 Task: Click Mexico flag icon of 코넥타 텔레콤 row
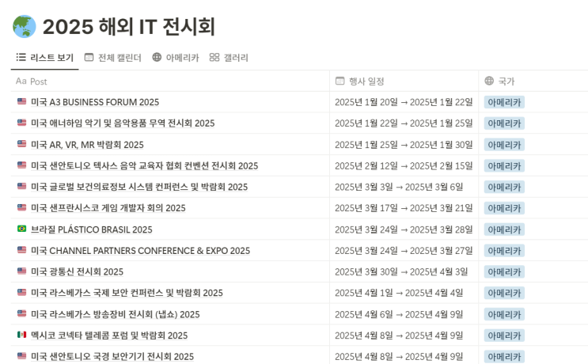21,335
